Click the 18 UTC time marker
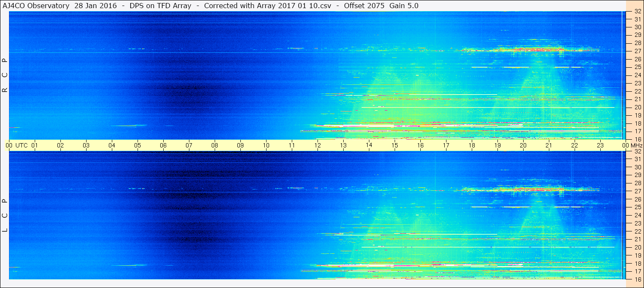This screenshot has height=288, width=644. coord(472,145)
